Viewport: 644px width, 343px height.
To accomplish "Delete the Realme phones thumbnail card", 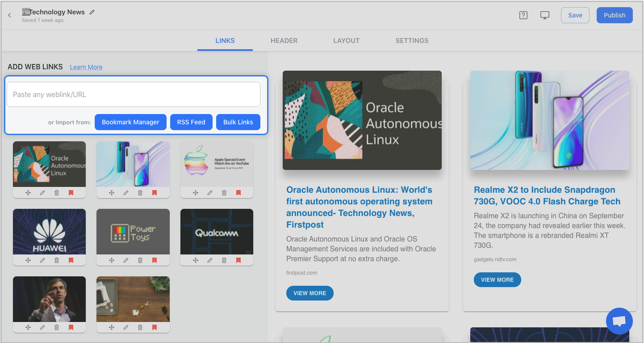I will pos(140,193).
